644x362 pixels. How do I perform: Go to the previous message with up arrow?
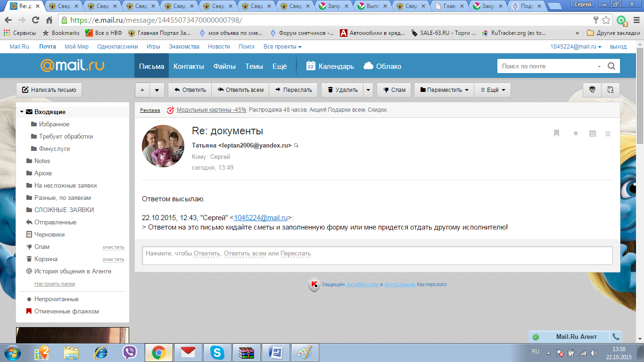pos(143,90)
